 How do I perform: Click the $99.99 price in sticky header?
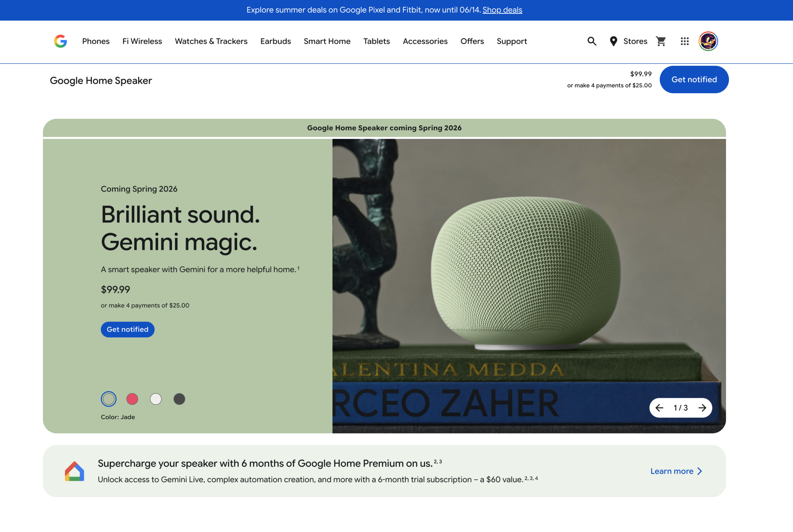(x=641, y=74)
